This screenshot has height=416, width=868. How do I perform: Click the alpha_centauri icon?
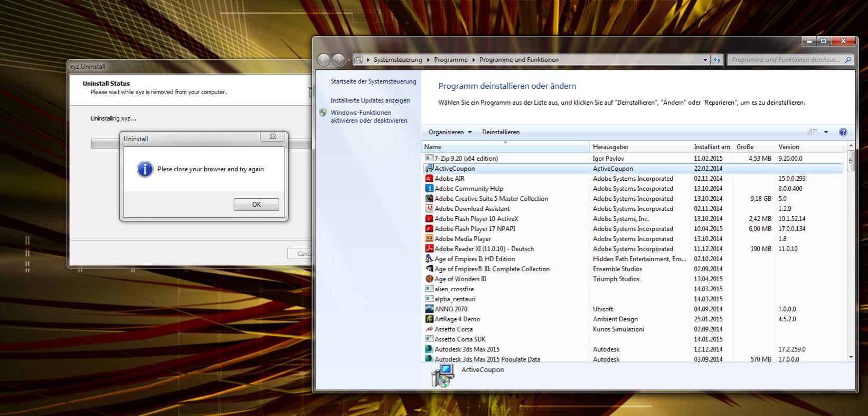[429, 299]
